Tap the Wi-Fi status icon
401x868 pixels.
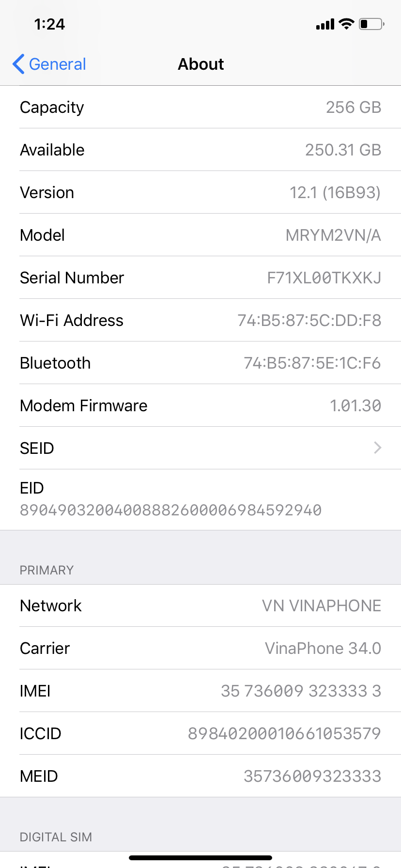(346, 24)
